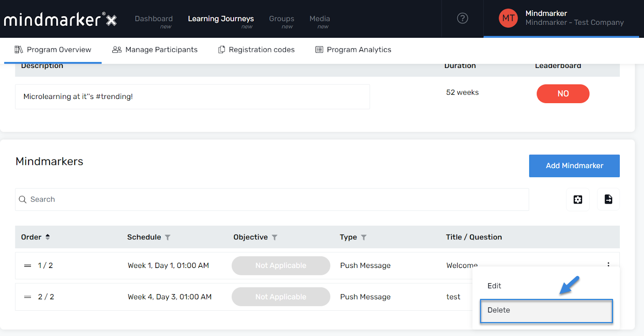Click Week 1, Day 1, 01:00 AM schedule
The width and height of the screenshot is (644, 336).
pyautogui.click(x=168, y=266)
